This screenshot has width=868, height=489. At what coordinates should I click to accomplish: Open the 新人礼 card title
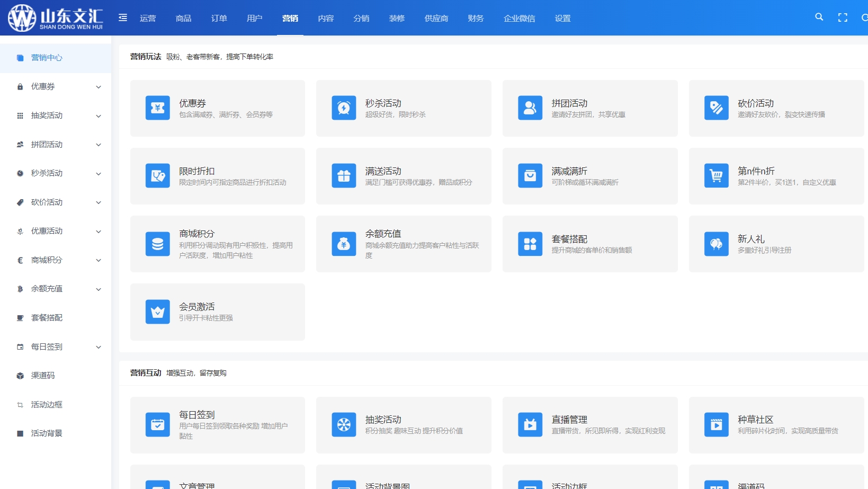click(751, 239)
